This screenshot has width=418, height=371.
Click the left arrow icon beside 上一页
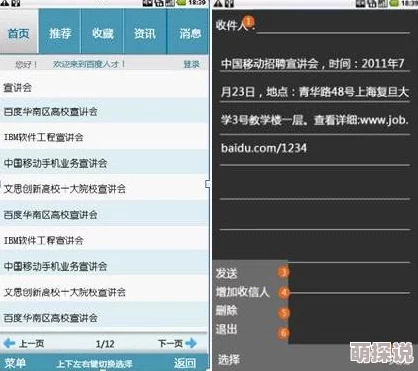(x=9, y=343)
